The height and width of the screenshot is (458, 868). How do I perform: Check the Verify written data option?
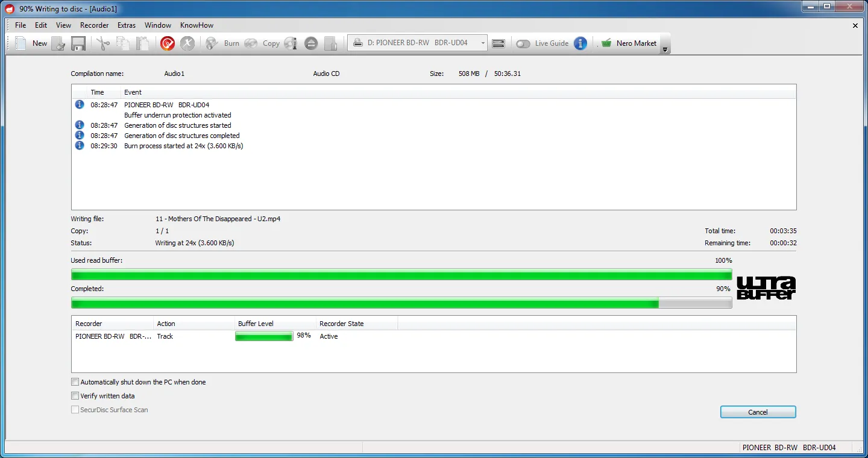[75, 396]
